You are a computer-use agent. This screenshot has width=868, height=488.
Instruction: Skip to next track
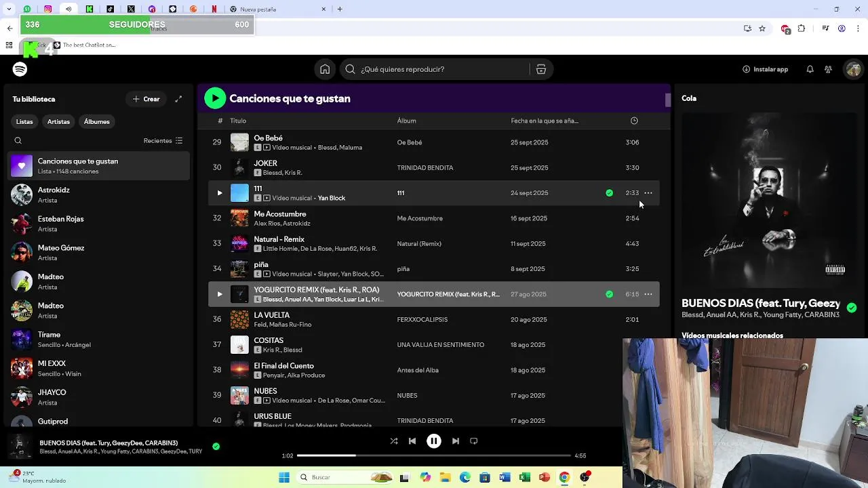click(x=456, y=441)
